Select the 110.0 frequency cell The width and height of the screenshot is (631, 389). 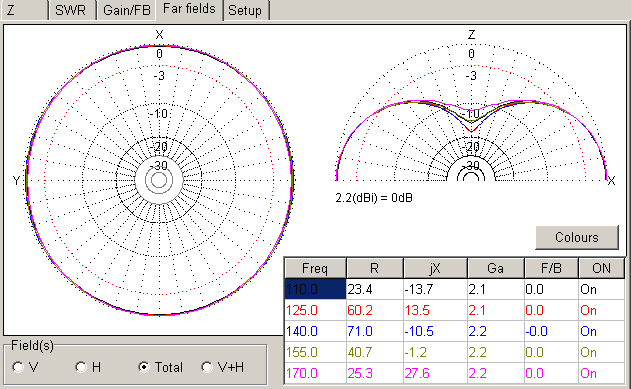point(315,289)
